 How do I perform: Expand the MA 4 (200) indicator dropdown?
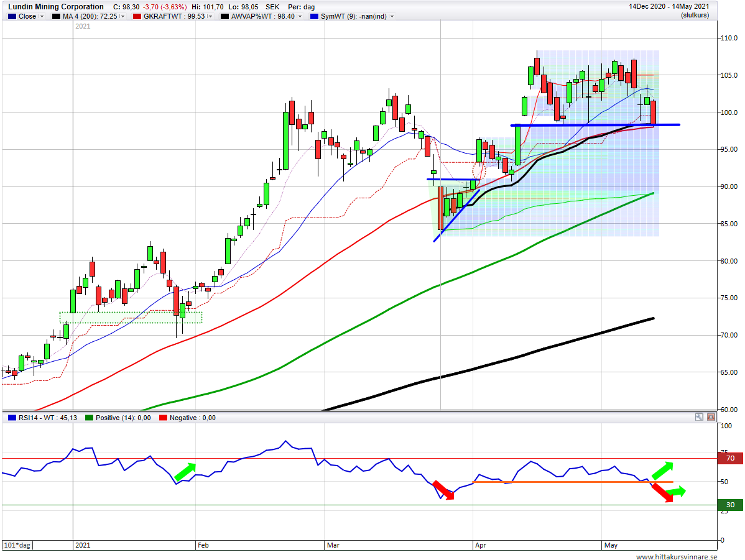[x=123, y=17]
